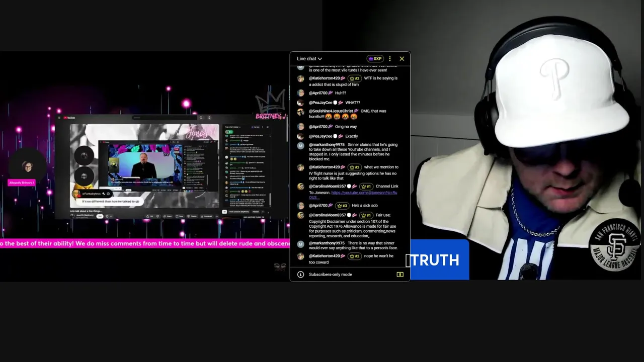Click the #2 crown badge on nope he won't message
This screenshot has height=362, width=644.
pos(354,256)
